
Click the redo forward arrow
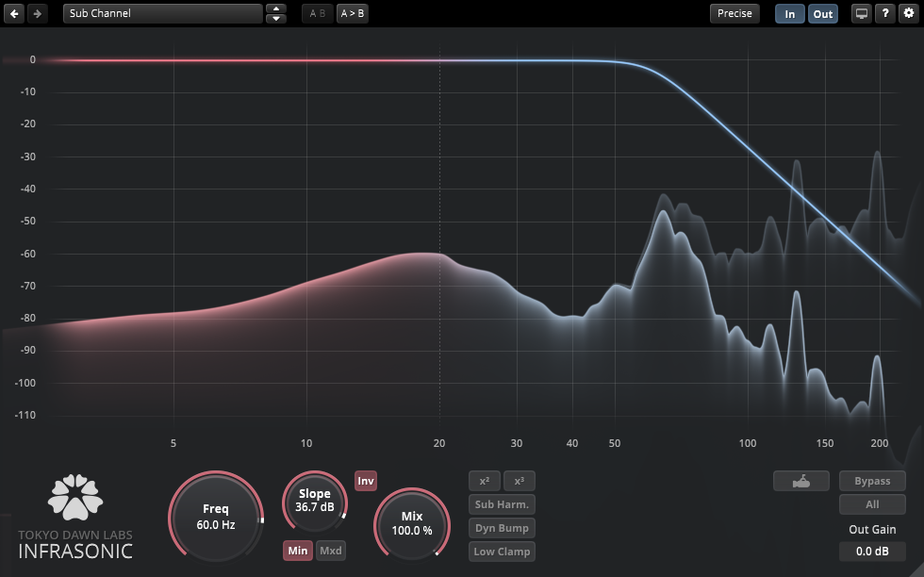coord(37,13)
